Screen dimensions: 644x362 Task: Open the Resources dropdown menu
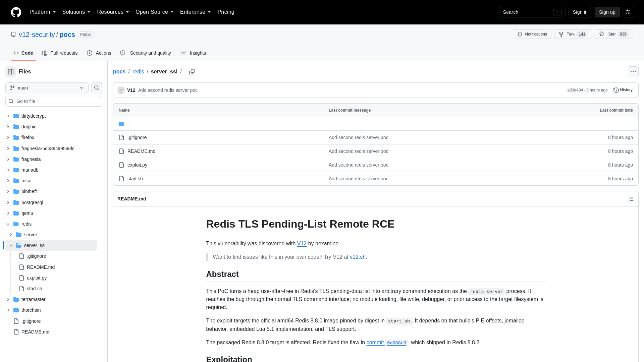coord(113,12)
